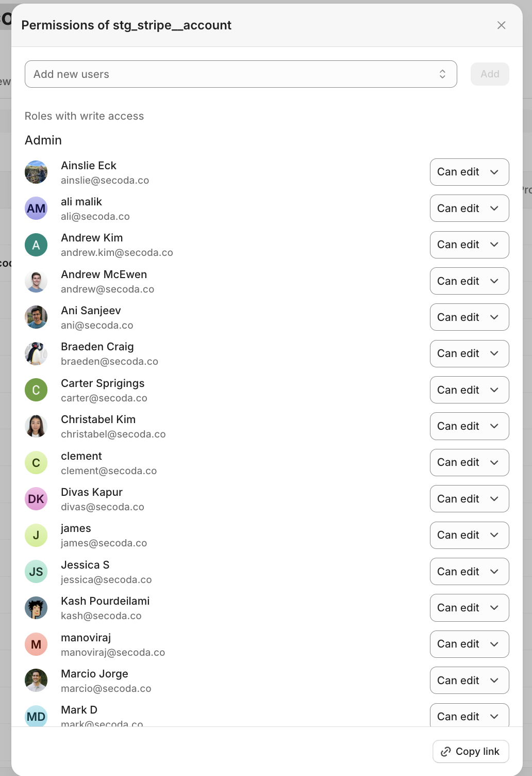Open james's Can edit dropdown
Viewport: 532px width, 776px height.
click(x=469, y=535)
